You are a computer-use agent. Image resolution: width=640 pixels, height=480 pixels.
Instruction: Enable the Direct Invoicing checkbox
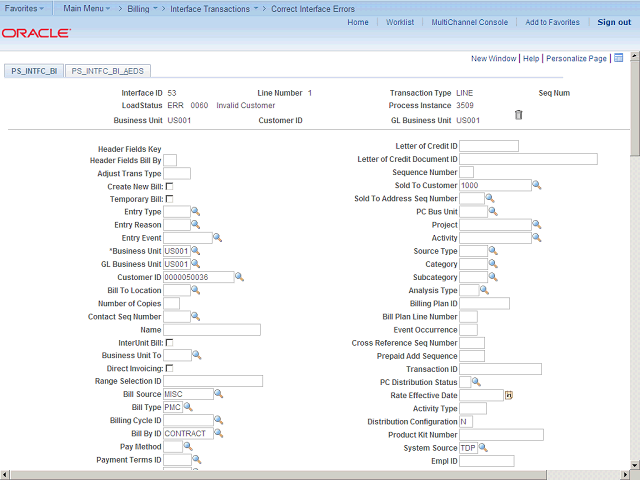tap(169, 368)
